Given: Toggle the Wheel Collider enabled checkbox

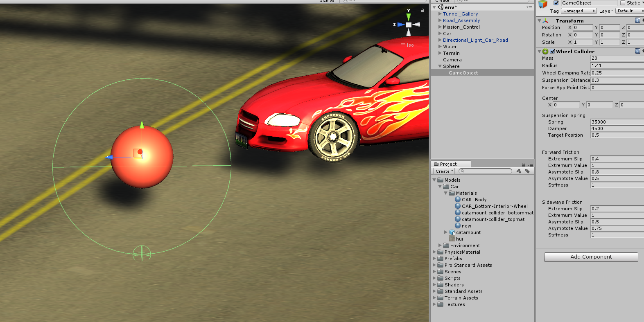Looking at the screenshot, I should (553, 52).
